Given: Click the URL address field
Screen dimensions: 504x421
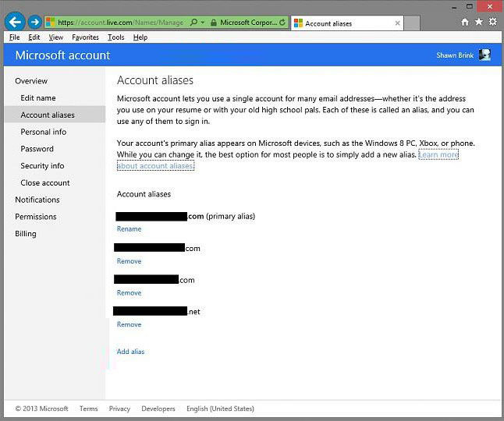Looking at the screenshot, I should pos(120,23).
